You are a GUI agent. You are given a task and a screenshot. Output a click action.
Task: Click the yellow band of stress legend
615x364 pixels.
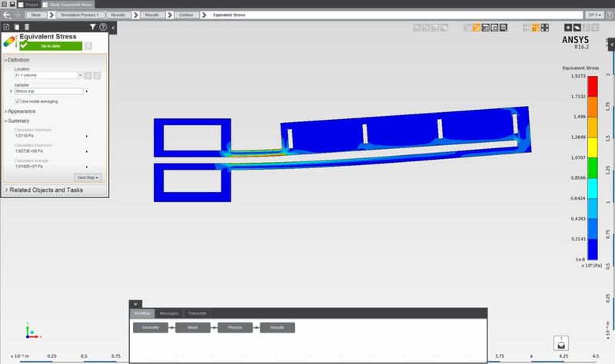pyautogui.click(x=592, y=147)
